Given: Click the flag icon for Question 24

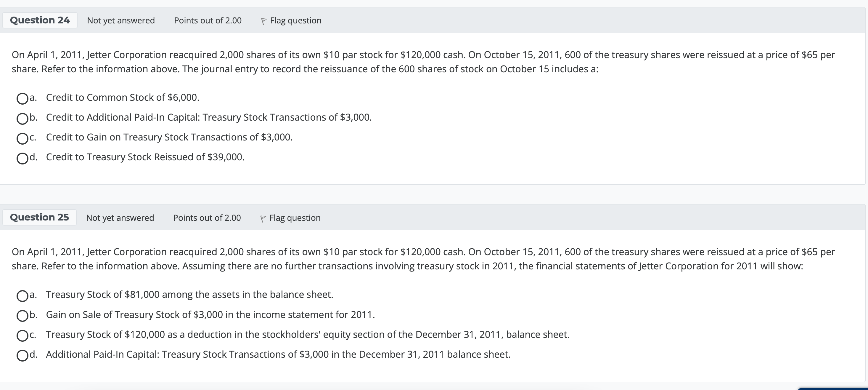Looking at the screenshot, I should pos(264,21).
